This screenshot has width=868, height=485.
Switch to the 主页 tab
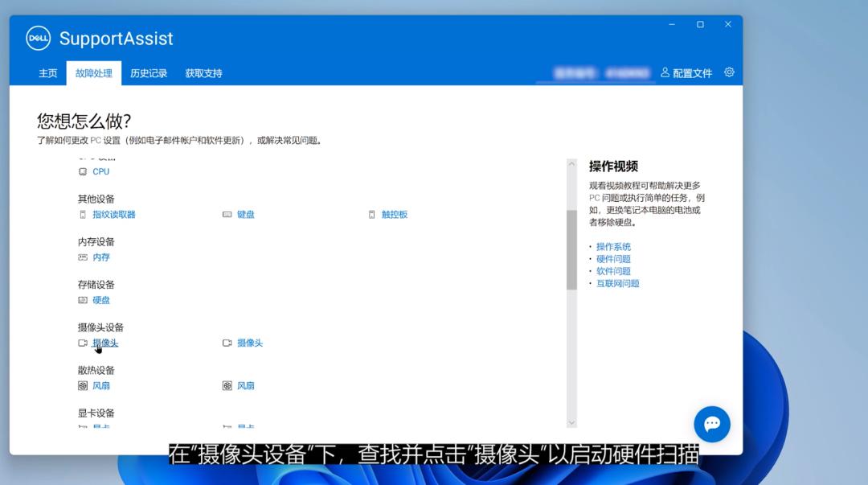click(46, 72)
